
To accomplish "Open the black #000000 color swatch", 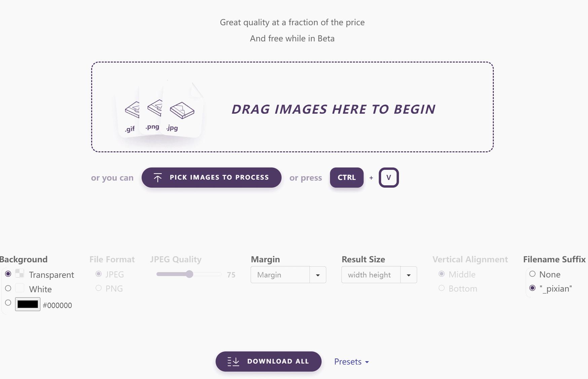I will [28, 304].
